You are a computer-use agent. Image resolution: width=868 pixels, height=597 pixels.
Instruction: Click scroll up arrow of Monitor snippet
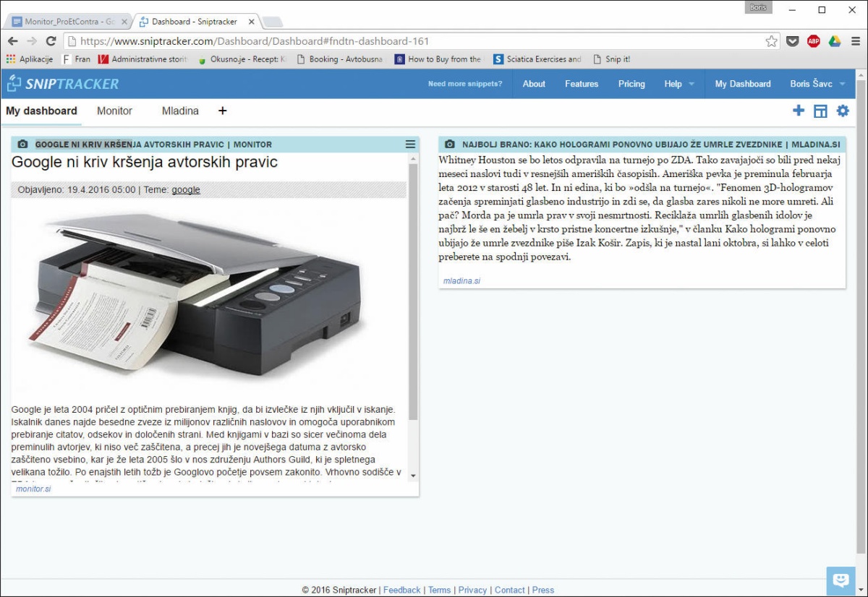click(x=413, y=158)
